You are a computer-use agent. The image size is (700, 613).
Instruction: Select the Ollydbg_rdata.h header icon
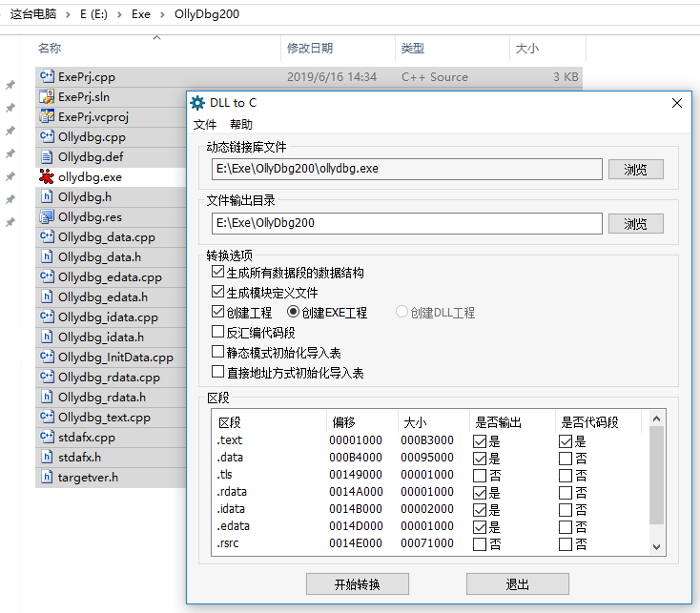[x=47, y=397]
